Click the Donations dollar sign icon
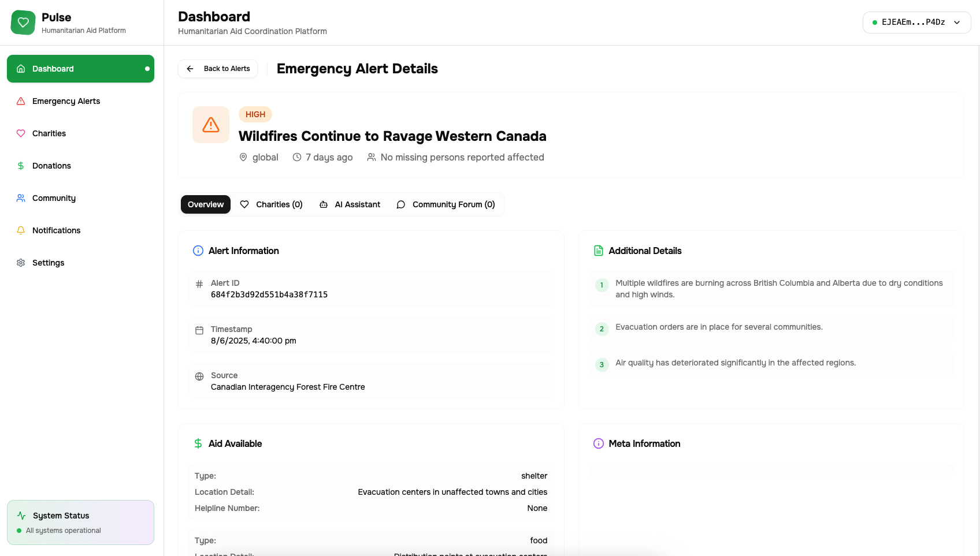This screenshot has height=556, width=980. click(x=21, y=166)
